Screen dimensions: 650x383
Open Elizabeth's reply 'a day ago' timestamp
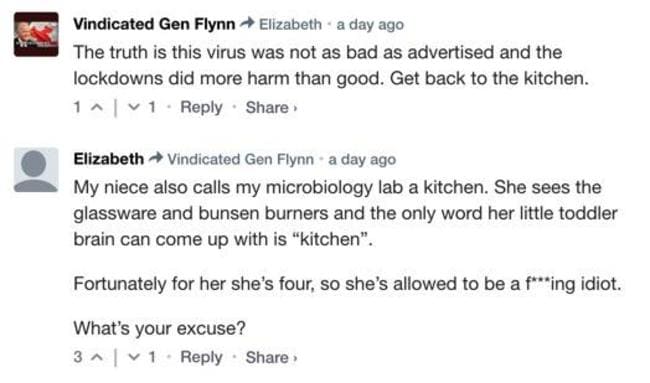[362, 160]
